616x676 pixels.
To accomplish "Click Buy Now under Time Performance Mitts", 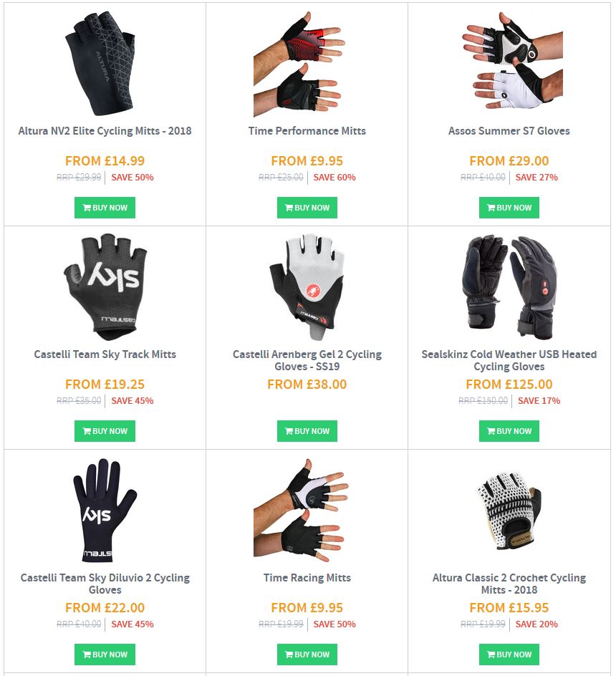I will pos(307,208).
